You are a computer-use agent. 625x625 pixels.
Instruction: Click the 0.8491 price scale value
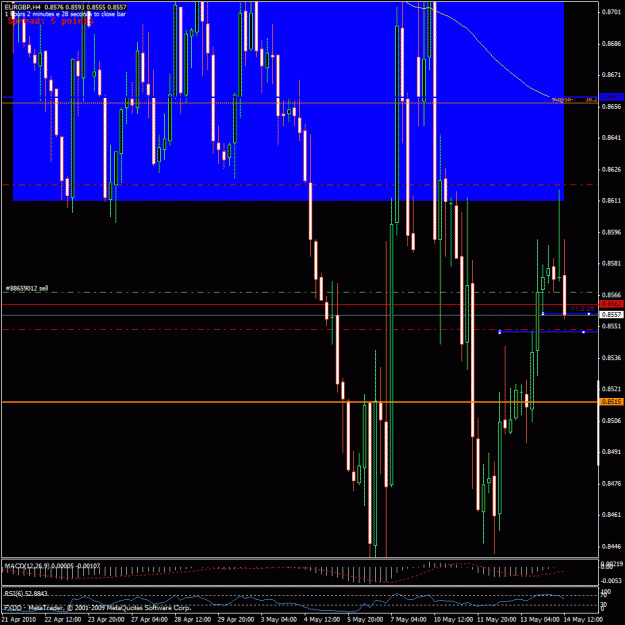(611, 452)
